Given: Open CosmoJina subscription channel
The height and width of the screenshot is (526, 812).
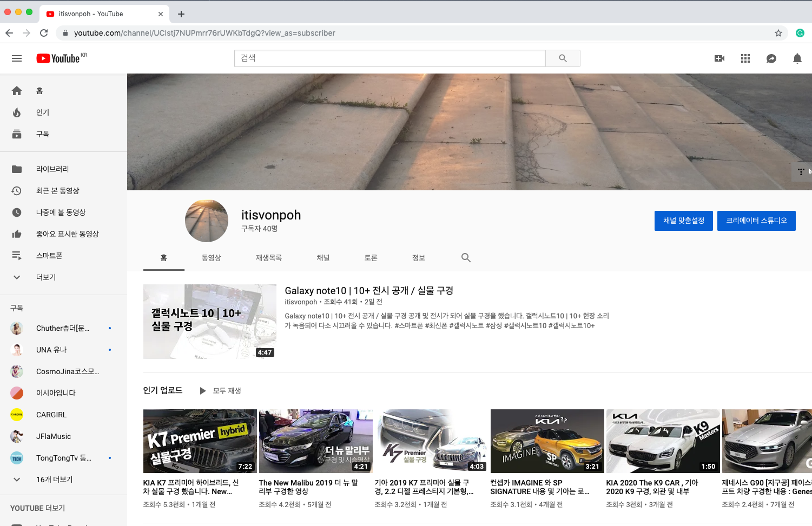Looking at the screenshot, I should [x=63, y=371].
